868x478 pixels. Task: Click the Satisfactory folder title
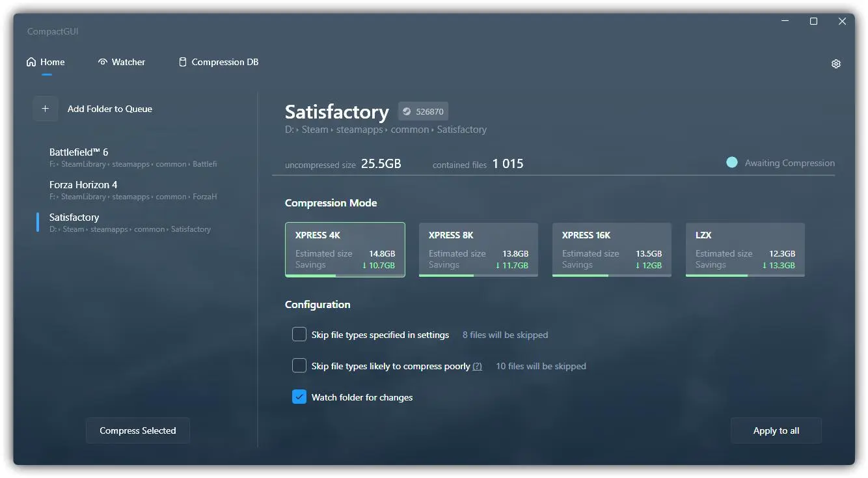337,111
